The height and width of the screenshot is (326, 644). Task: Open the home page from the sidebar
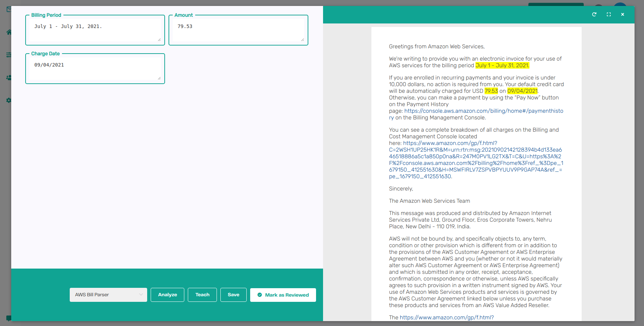9,32
